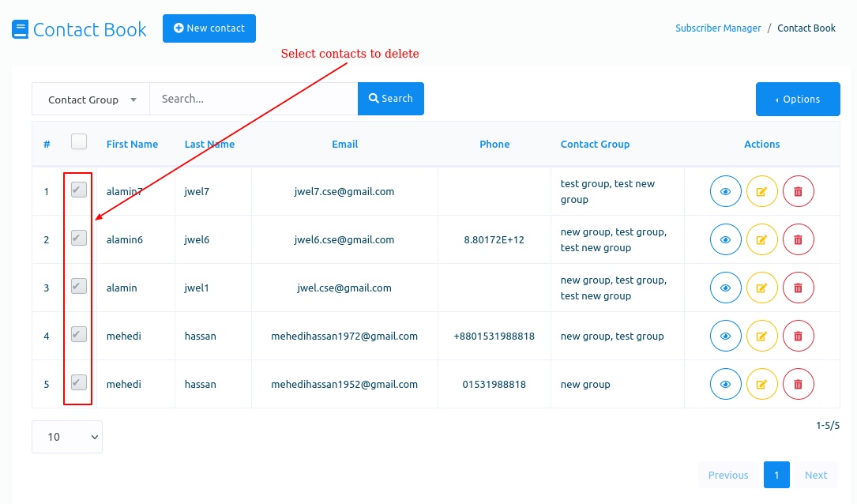Open rows-per-page dropdown showing 10

(67, 437)
